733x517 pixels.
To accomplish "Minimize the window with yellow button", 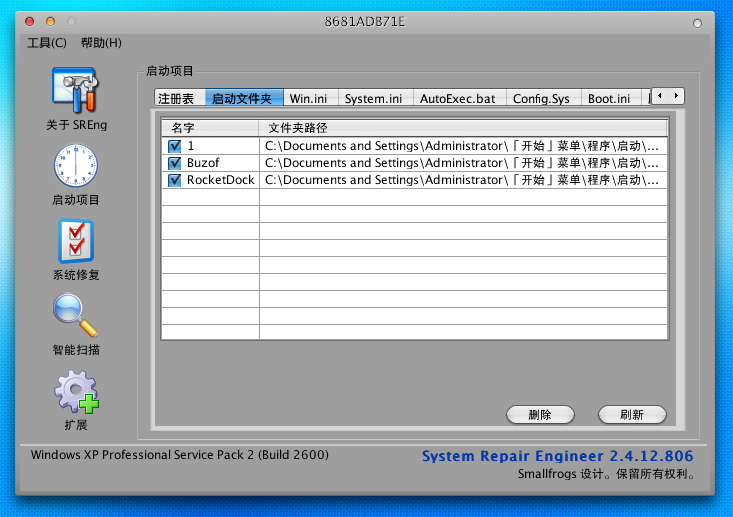I will coord(49,21).
